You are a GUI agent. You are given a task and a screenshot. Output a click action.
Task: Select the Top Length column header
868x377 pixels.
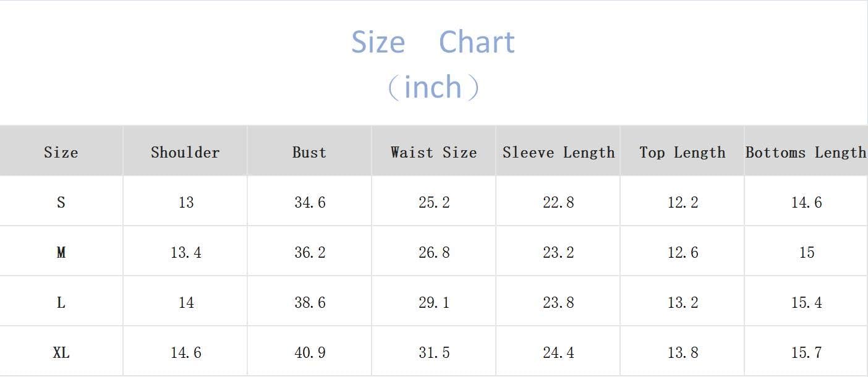pos(683,152)
